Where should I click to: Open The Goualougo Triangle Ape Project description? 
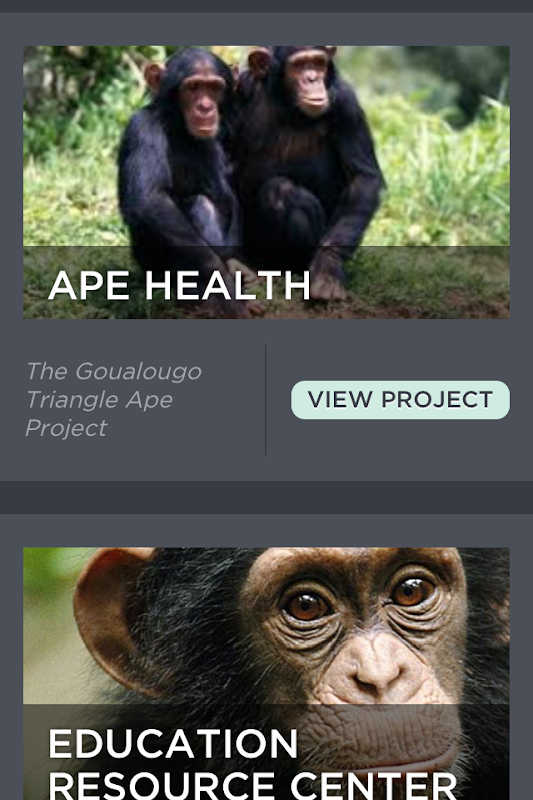click(114, 399)
